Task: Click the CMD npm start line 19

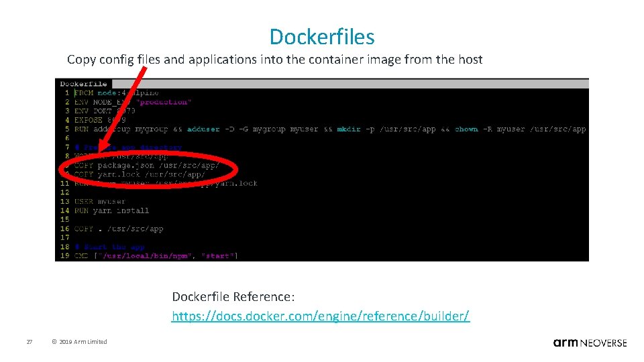Action: coord(156,255)
